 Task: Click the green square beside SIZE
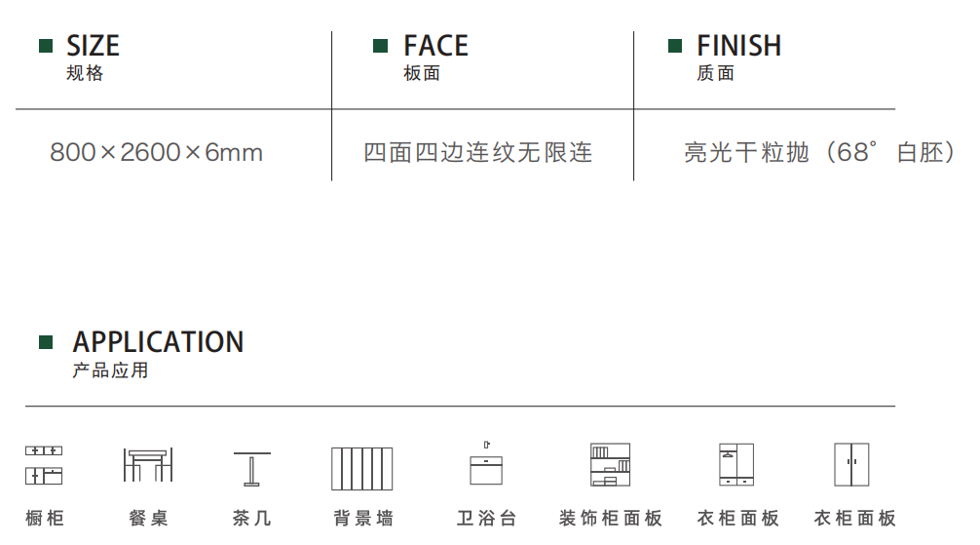(x=46, y=46)
